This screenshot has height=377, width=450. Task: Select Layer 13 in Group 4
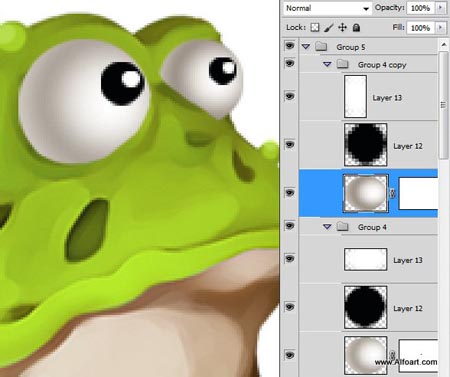pyautogui.click(x=368, y=259)
